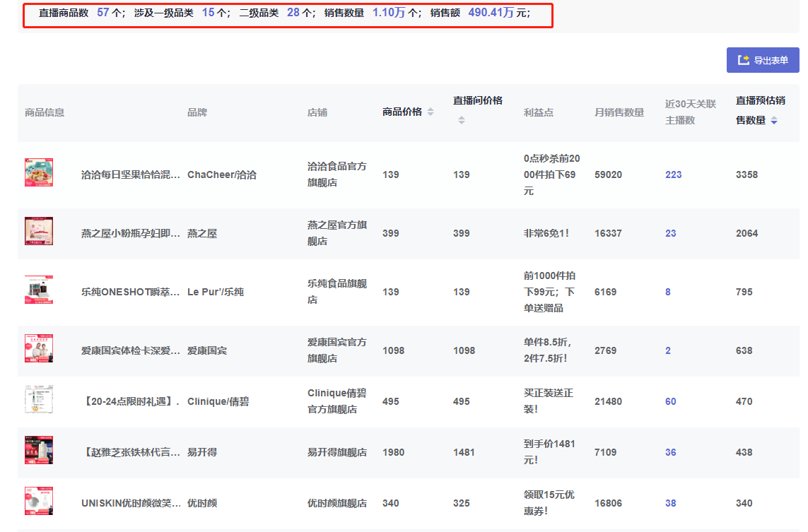Click the 导出表单 export button
Viewport: 808px width, 532px height.
click(x=763, y=60)
